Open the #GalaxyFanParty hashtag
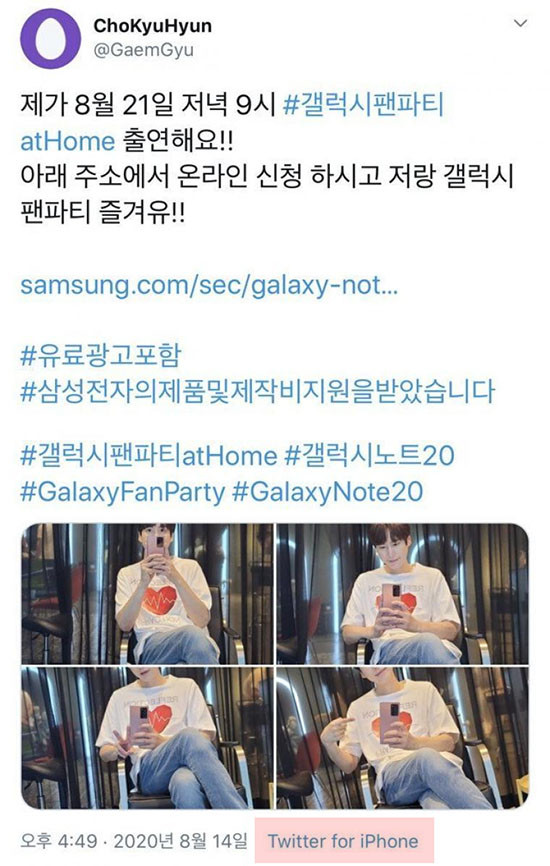This screenshot has width=550, height=866. [123, 492]
